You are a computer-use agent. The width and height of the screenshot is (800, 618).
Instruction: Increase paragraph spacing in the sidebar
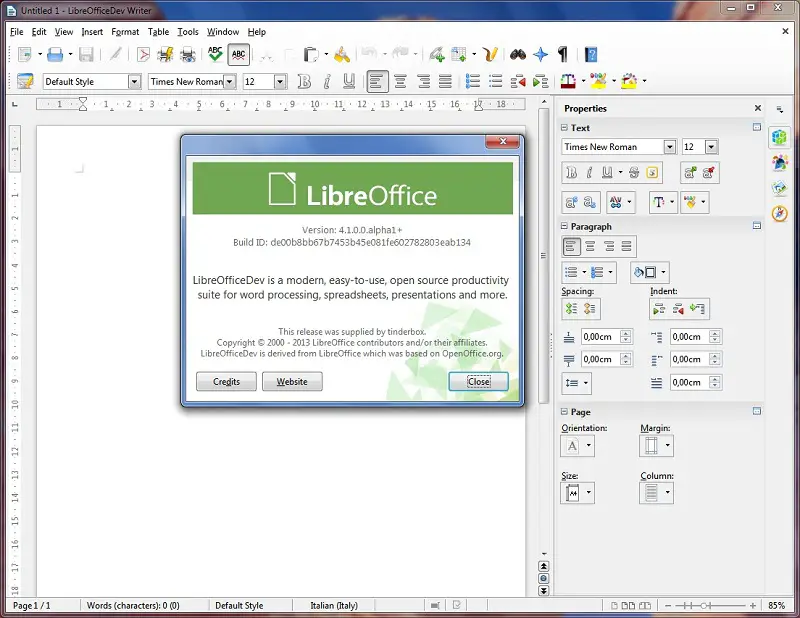[571, 309]
